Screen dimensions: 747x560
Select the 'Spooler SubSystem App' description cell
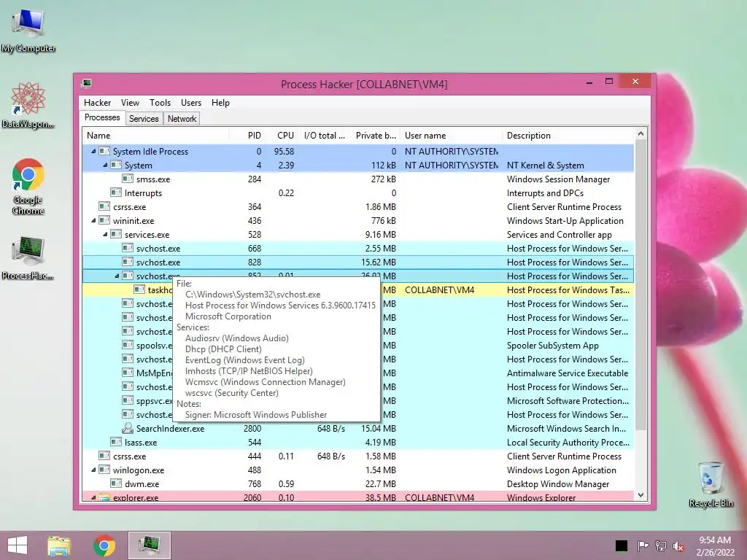[x=553, y=345]
